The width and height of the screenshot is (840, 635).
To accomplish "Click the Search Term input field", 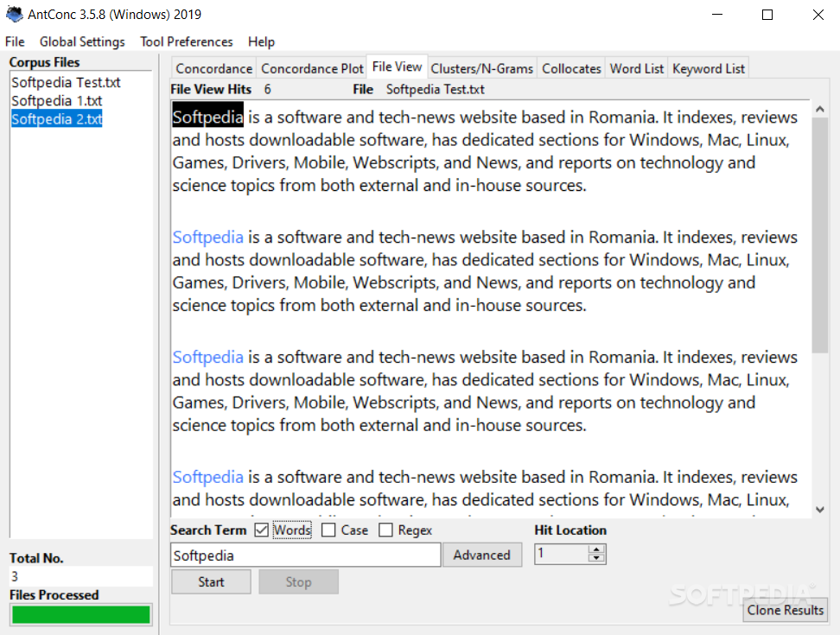I will coord(305,556).
